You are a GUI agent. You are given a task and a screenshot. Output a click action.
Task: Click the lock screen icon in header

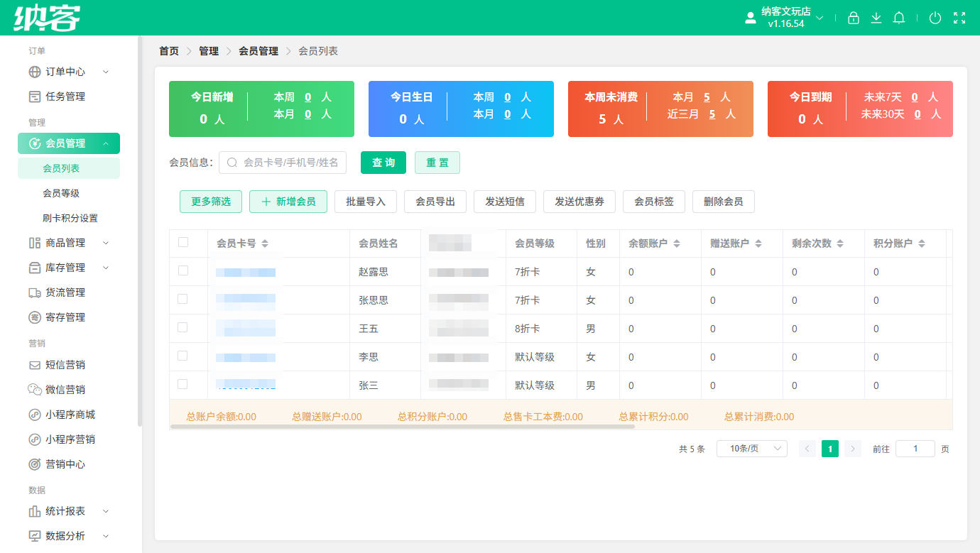click(854, 18)
